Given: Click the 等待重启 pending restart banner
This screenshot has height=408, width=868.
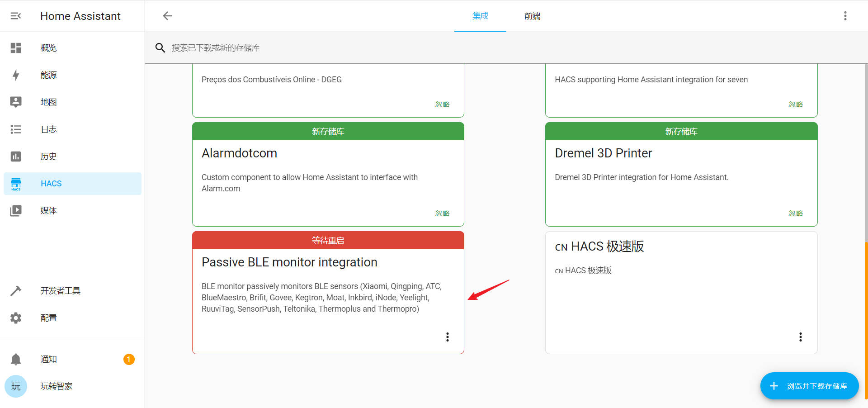Looking at the screenshot, I should pyautogui.click(x=328, y=240).
